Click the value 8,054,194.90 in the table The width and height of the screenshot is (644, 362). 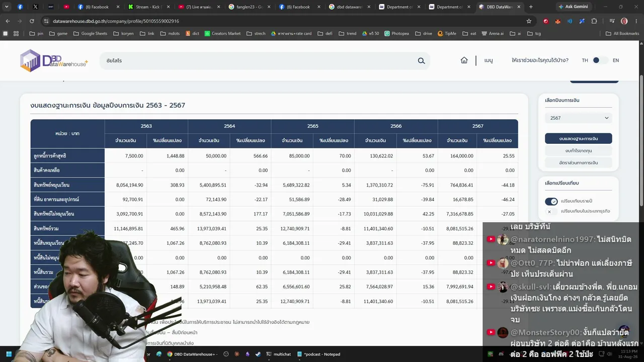[129, 185]
